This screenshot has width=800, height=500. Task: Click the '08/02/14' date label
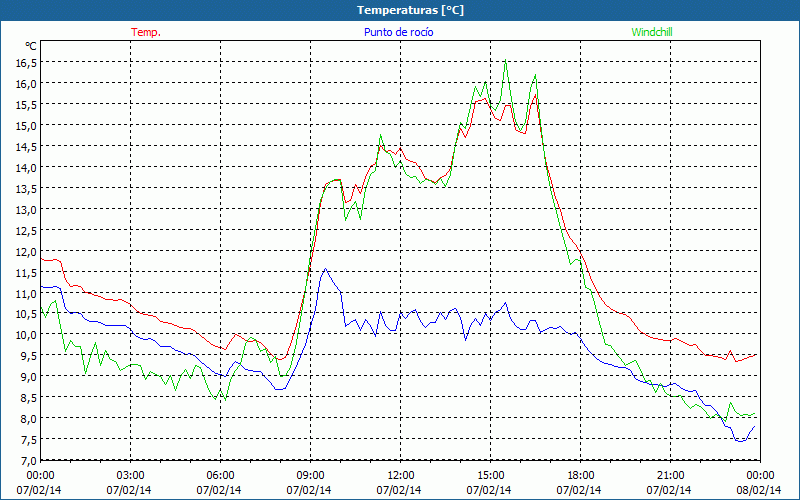759,490
